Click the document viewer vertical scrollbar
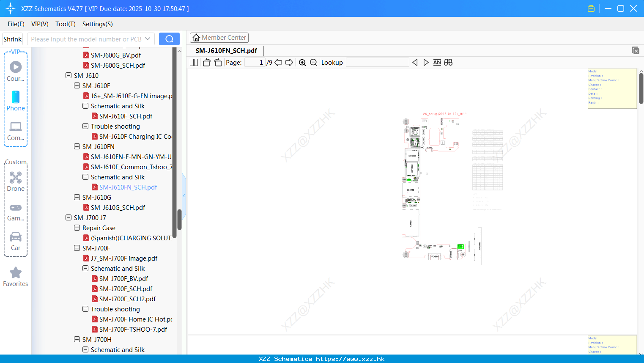 pyautogui.click(x=641, y=88)
